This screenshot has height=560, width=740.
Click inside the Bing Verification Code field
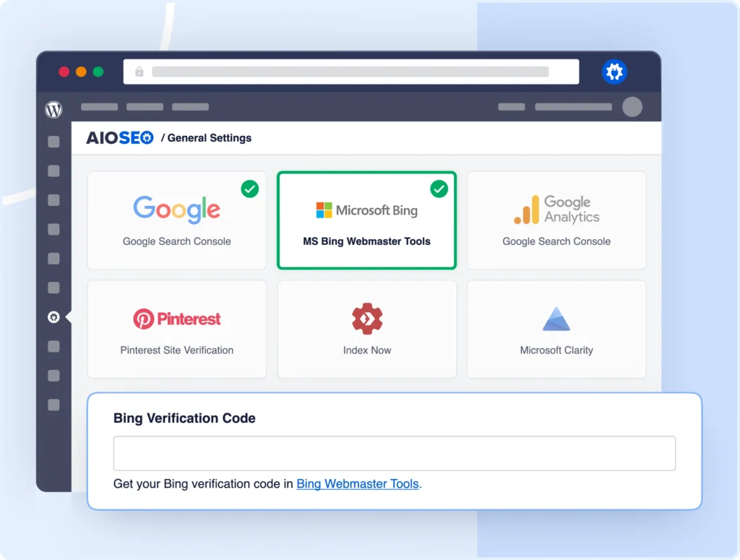click(394, 453)
